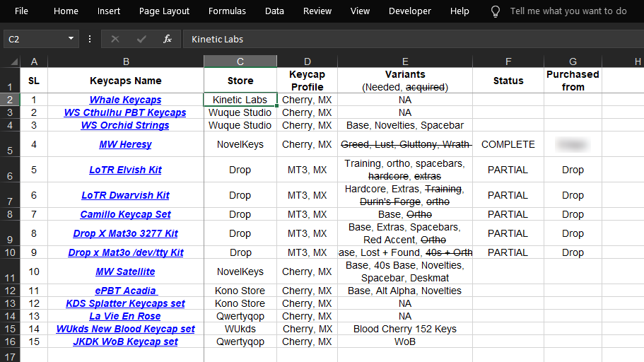Open the JKDK WoB Keycap set link

pyautogui.click(x=125, y=342)
